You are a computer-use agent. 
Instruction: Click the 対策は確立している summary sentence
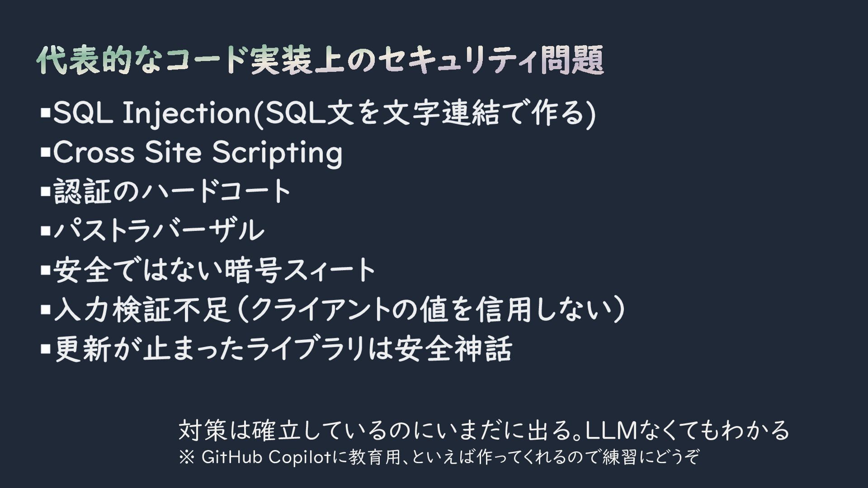click(x=484, y=430)
